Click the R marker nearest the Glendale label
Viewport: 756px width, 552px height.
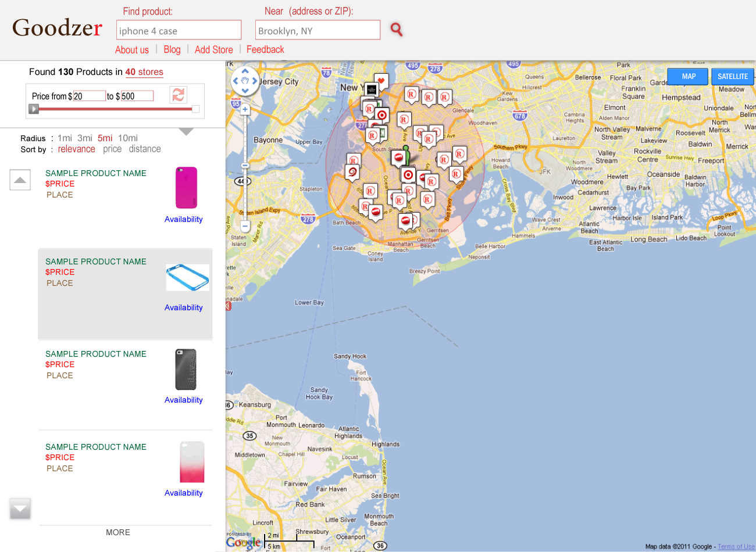445,97
